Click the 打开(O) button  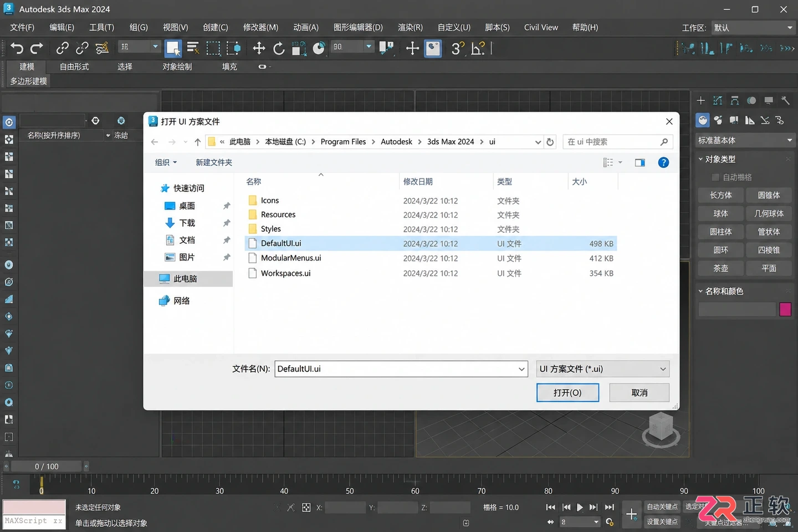tap(567, 393)
